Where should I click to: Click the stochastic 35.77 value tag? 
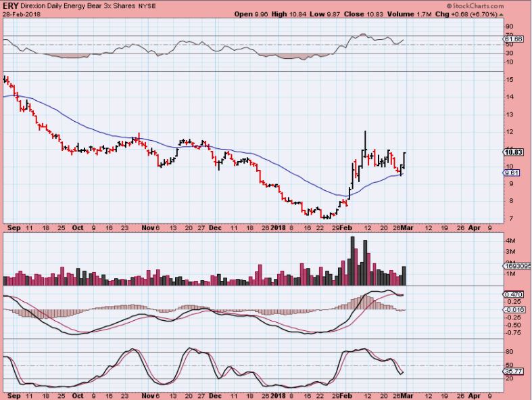click(x=513, y=372)
